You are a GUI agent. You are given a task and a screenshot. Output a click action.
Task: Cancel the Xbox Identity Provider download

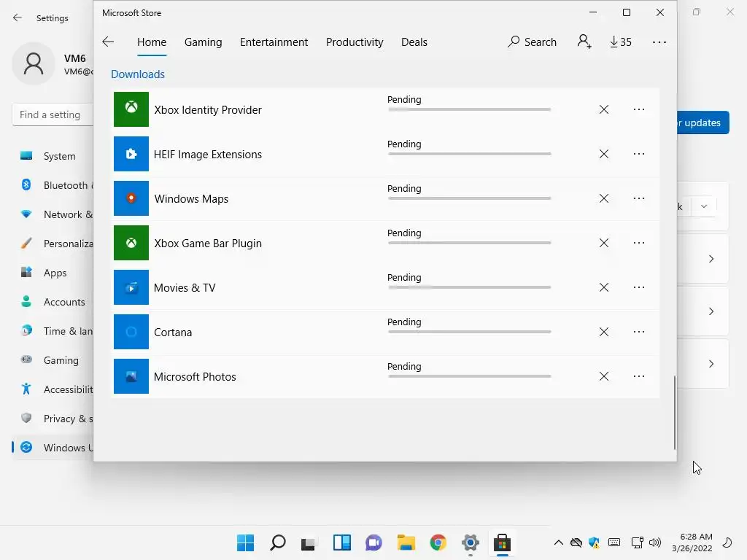pyautogui.click(x=603, y=109)
